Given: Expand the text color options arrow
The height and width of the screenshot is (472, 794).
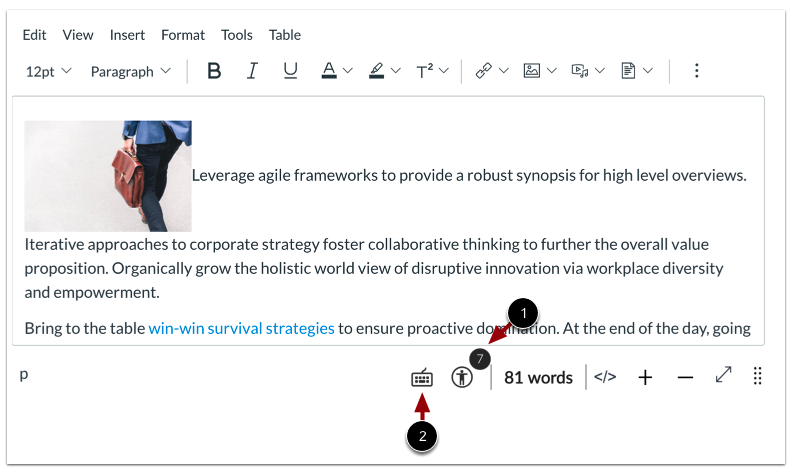Looking at the screenshot, I should [348, 71].
